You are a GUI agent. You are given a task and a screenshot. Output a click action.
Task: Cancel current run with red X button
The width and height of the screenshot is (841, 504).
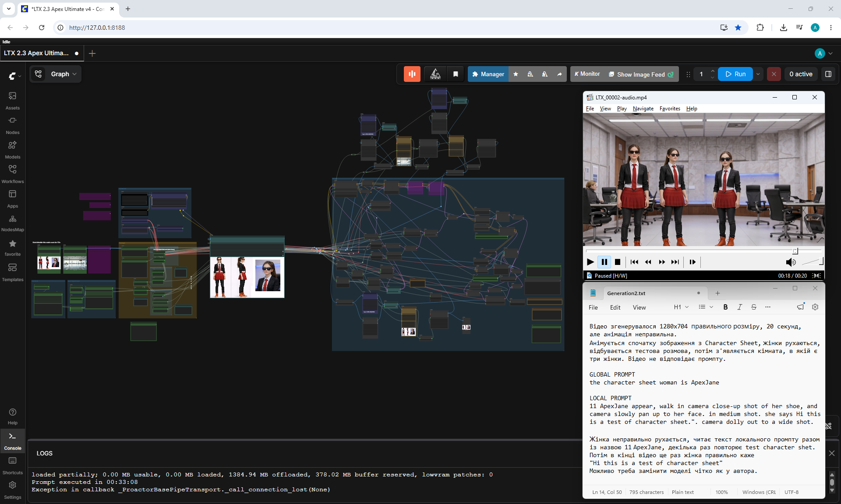774,74
